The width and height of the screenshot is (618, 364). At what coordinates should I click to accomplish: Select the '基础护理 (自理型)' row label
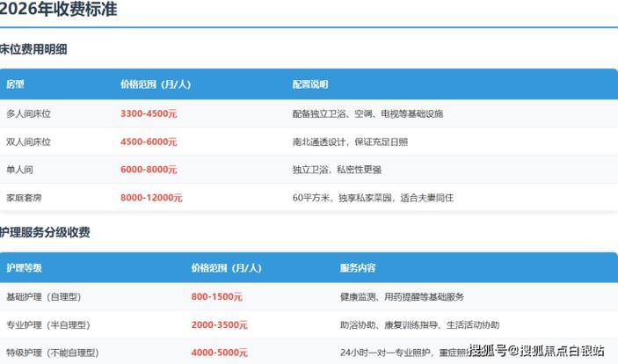(x=44, y=297)
